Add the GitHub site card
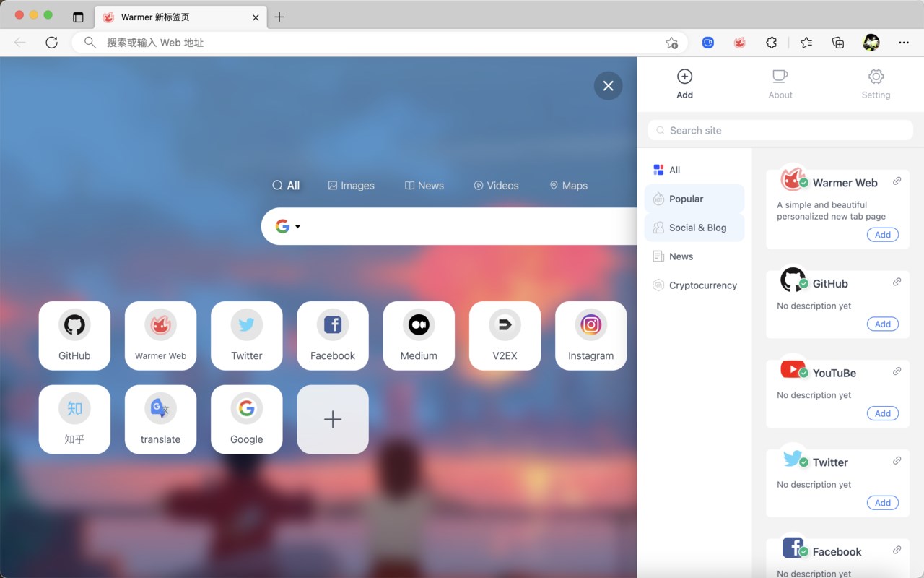The height and width of the screenshot is (578, 924). coord(883,324)
